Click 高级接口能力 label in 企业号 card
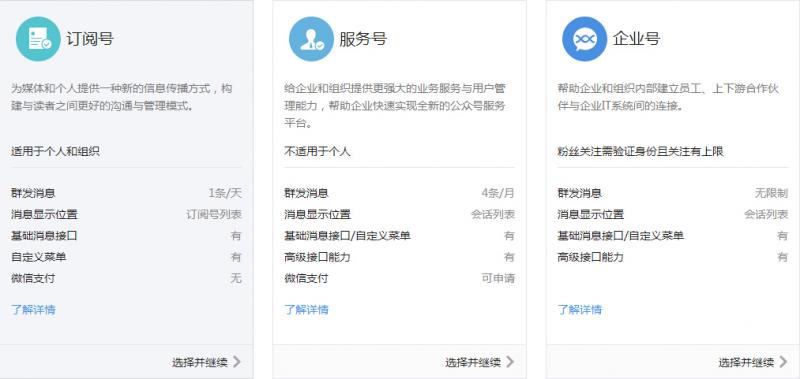The width and height of the screenshot is (800, 379). (591, 257)
